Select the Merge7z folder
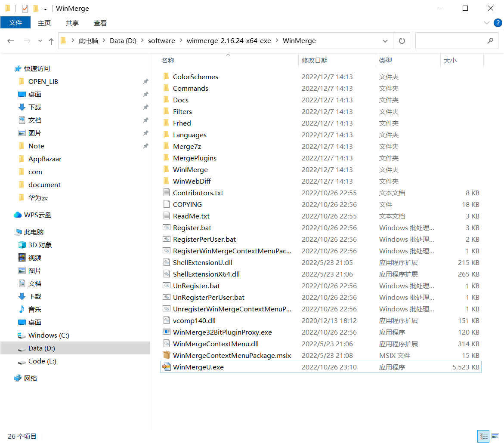504x443 pixels. 187,147
